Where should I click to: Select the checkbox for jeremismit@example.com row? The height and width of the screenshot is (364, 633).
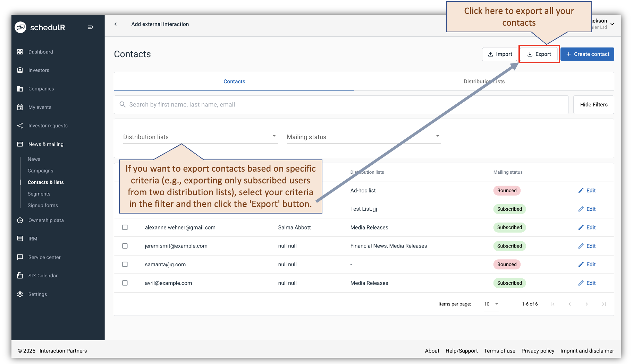point(125,246)
